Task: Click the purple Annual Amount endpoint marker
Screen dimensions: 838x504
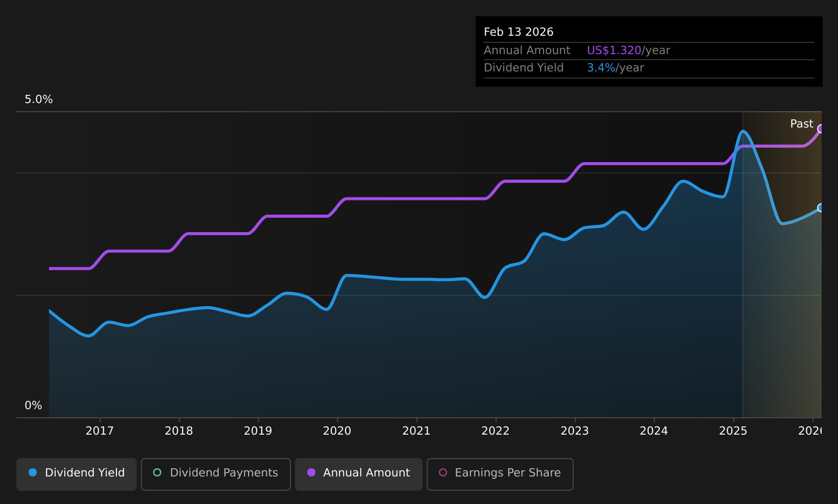Action: (x=821, y=129)
